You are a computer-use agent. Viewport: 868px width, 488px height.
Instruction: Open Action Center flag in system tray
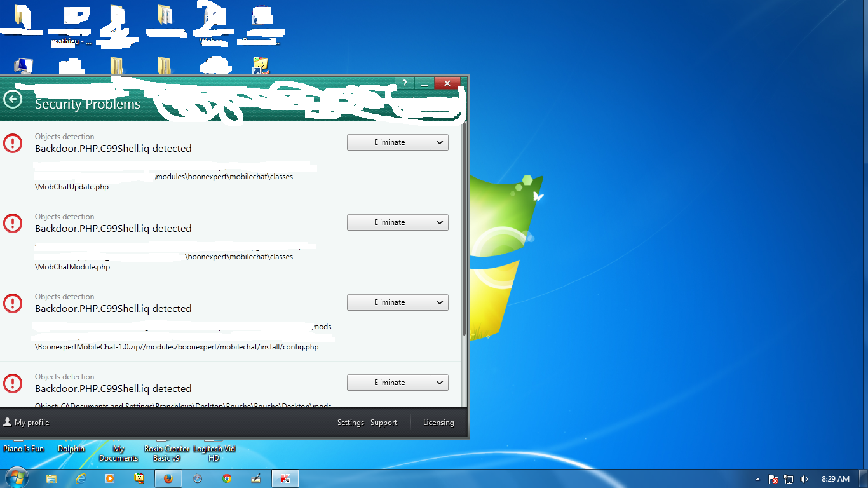click(x=773, y=479)
